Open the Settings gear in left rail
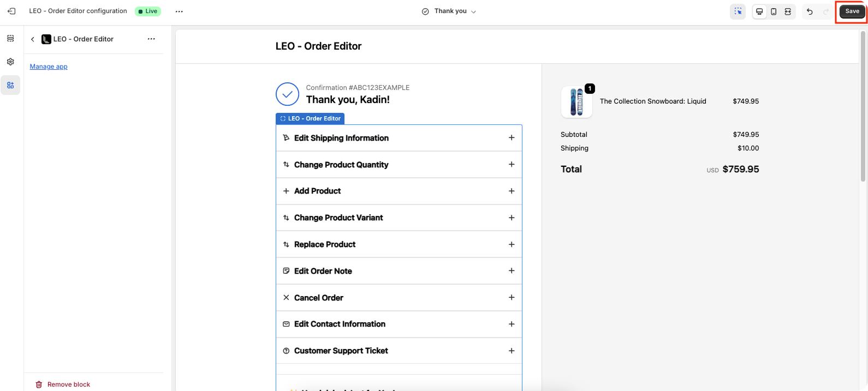868x391 pixels. tap(10, 62)
